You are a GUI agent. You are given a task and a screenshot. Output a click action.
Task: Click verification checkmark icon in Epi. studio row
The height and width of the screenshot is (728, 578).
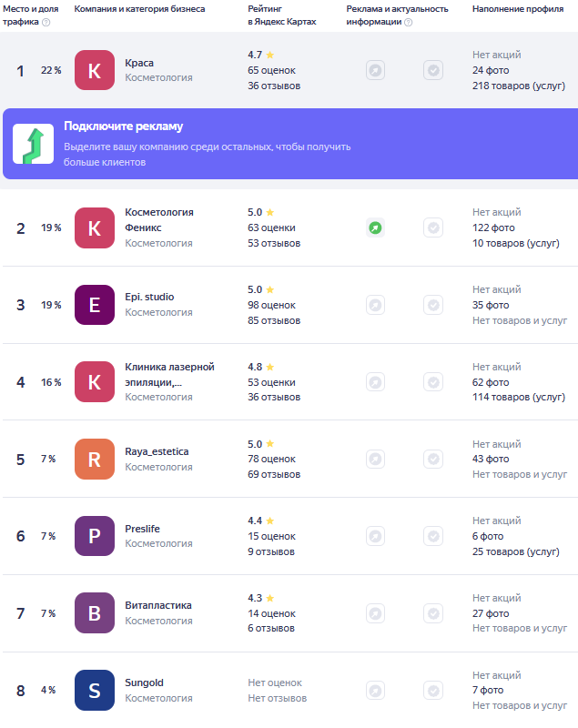pos(433,305)
